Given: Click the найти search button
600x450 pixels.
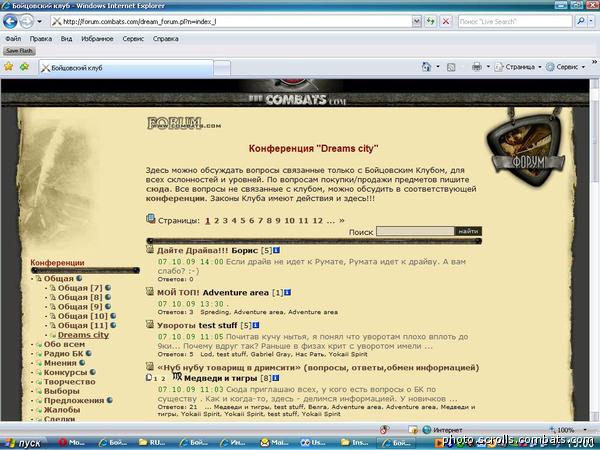Looking at the screenshot, I should pos(468,231).
